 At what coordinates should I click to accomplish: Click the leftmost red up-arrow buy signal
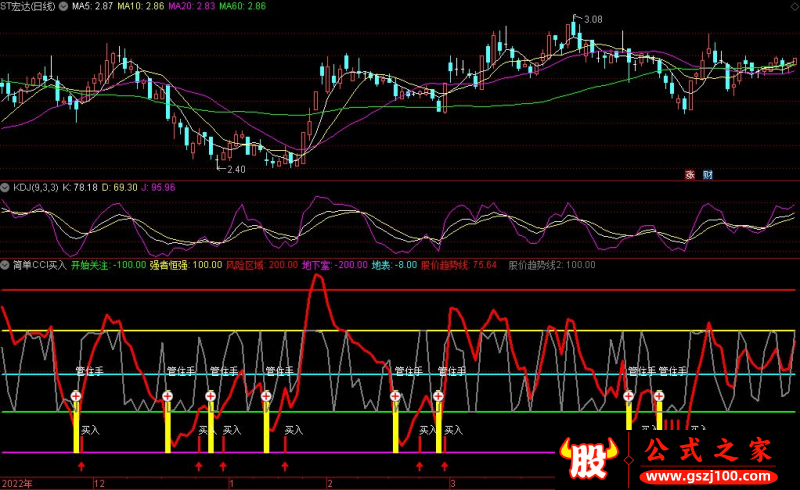pos(81,466)
